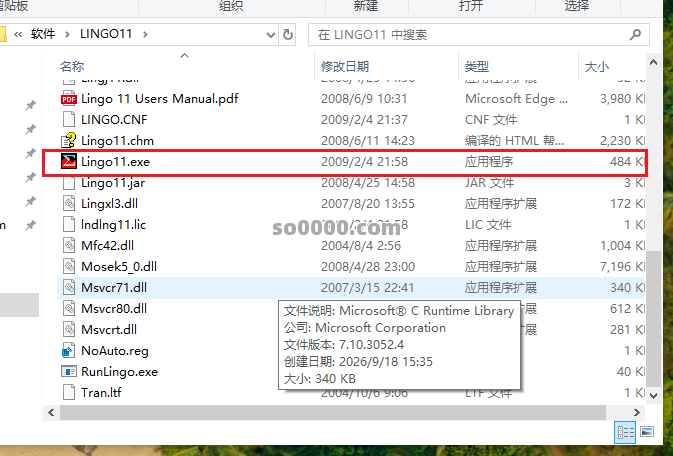The height and width of the screenshot is (456, 673).
Task: Sort files by 名称 column header
Action: click(72, 67)
